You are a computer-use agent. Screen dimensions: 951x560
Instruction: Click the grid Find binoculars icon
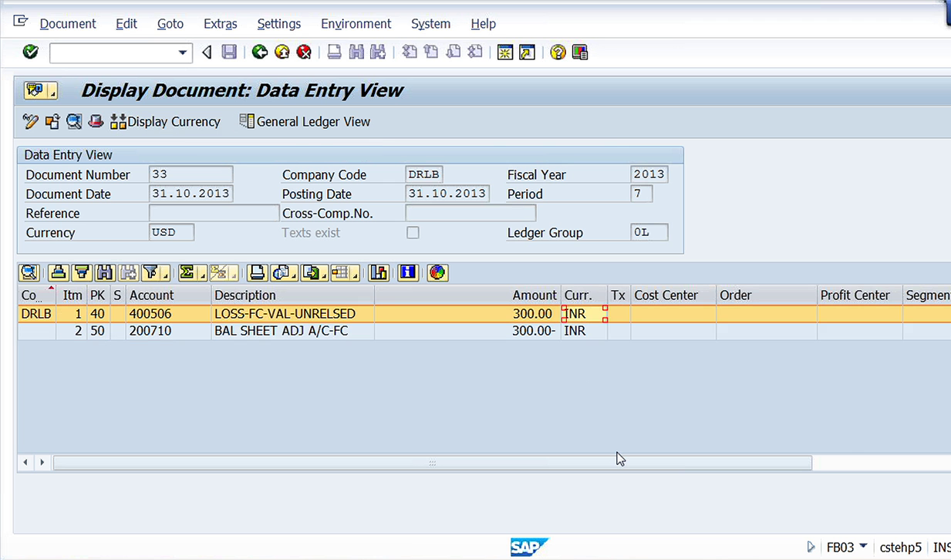tap(105, 272)
